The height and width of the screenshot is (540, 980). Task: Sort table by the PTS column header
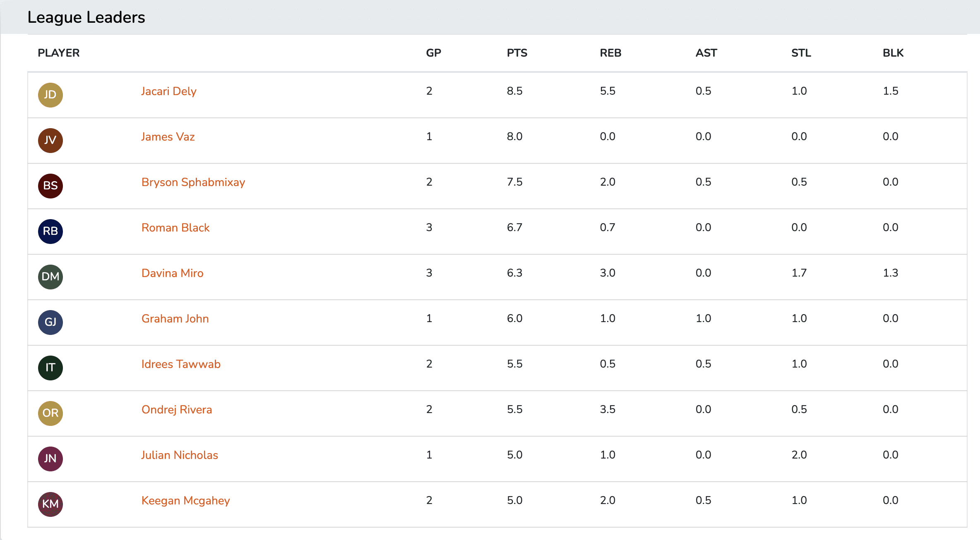coord(517,53)
